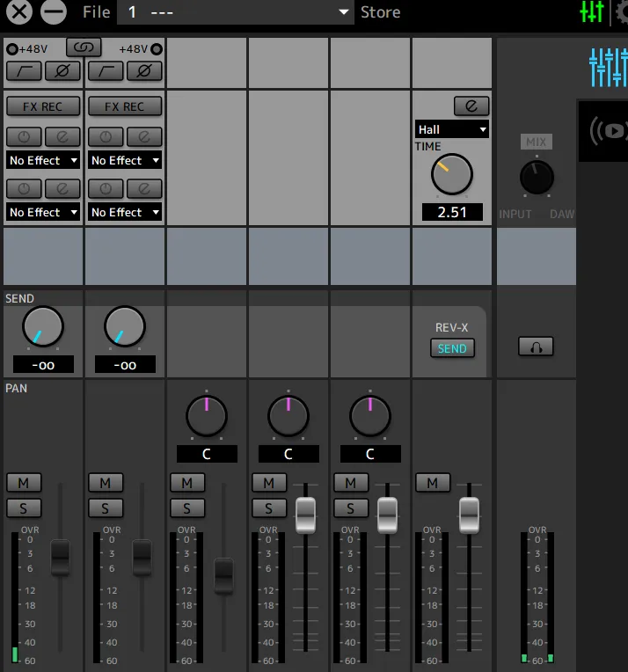Open the scene preset dropdown in title bar
This screenshot has width=628, height=672.
236,12
